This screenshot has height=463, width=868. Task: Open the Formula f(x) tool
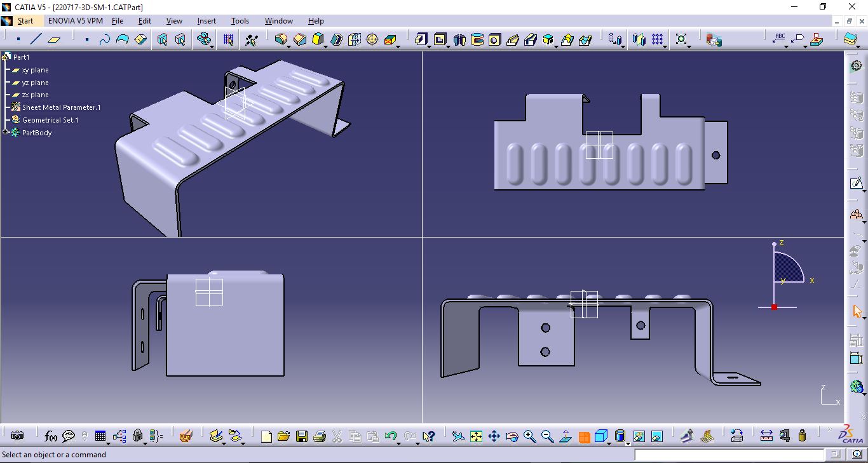[x=51, y=436]
